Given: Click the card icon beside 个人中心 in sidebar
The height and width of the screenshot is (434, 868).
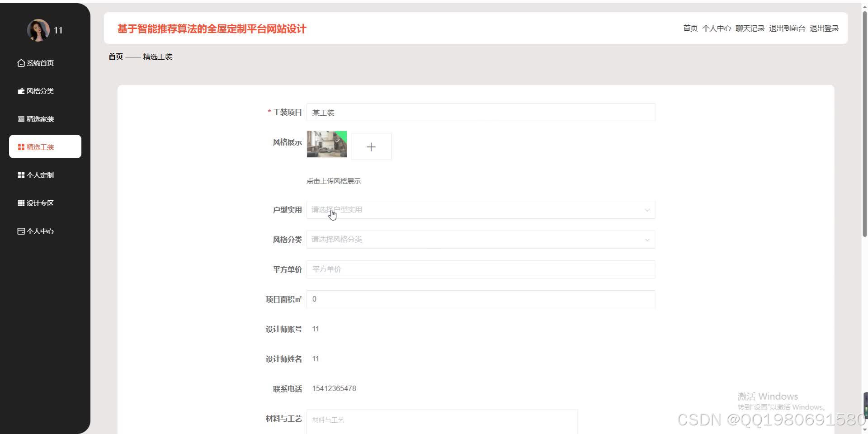Looking at the screenshot, I should click(21, 231).
